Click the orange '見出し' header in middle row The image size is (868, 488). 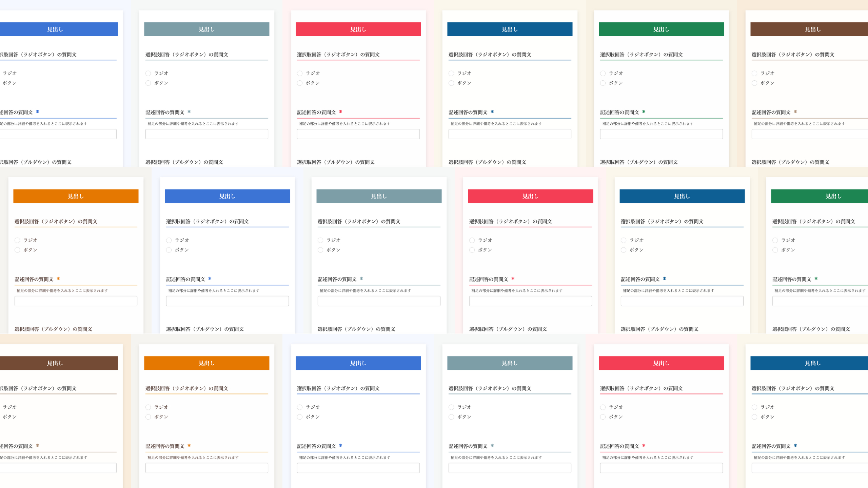coord(76,196)
